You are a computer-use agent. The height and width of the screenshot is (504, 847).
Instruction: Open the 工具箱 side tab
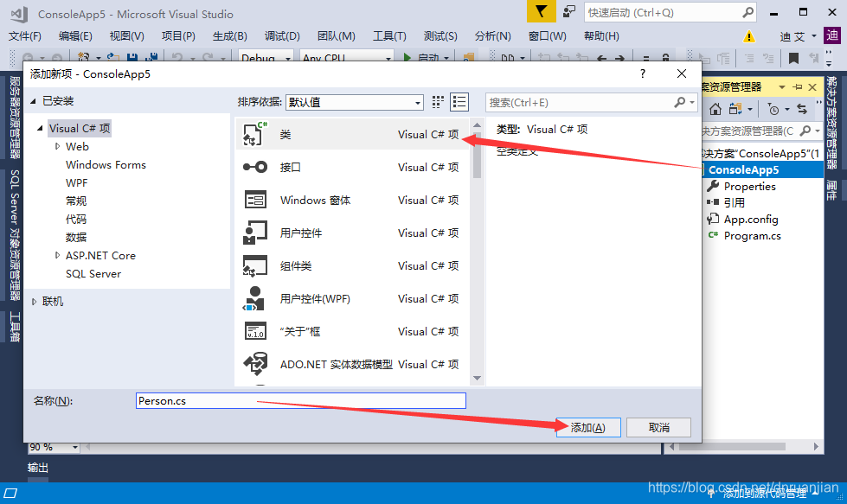tap(14, 327)
